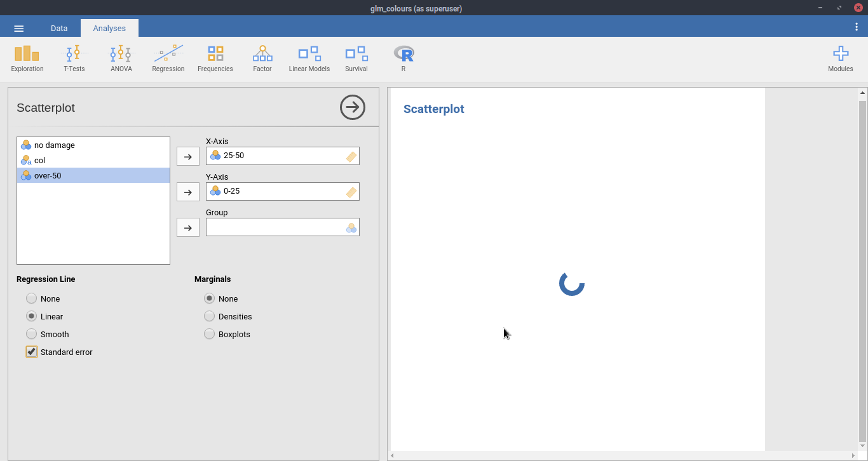
Task: Open the hamburger main menu
Action: [x=19, y=29]
